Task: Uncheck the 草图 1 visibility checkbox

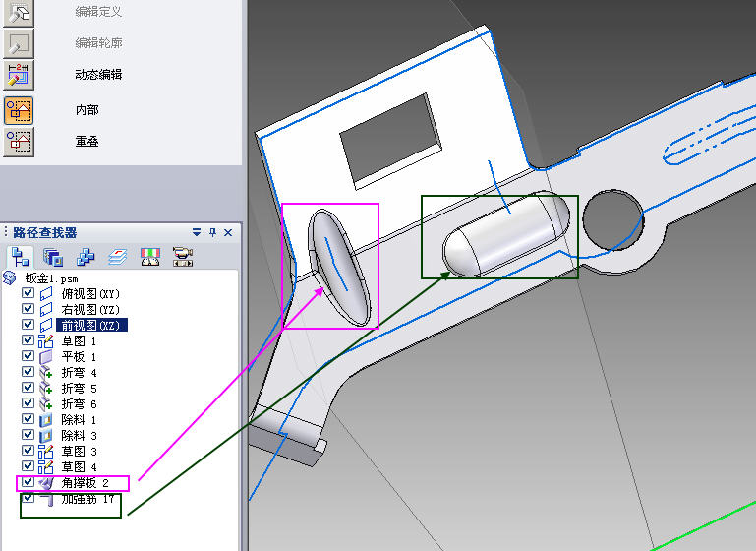Action: [28, 340]
